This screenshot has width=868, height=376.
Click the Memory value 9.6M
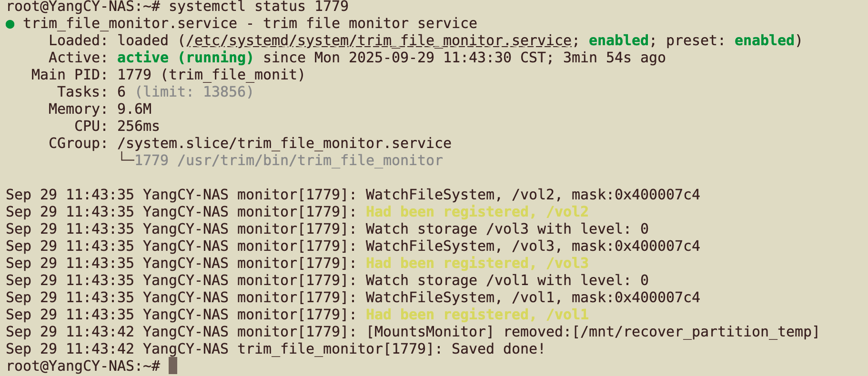click(x=134, y=109)
